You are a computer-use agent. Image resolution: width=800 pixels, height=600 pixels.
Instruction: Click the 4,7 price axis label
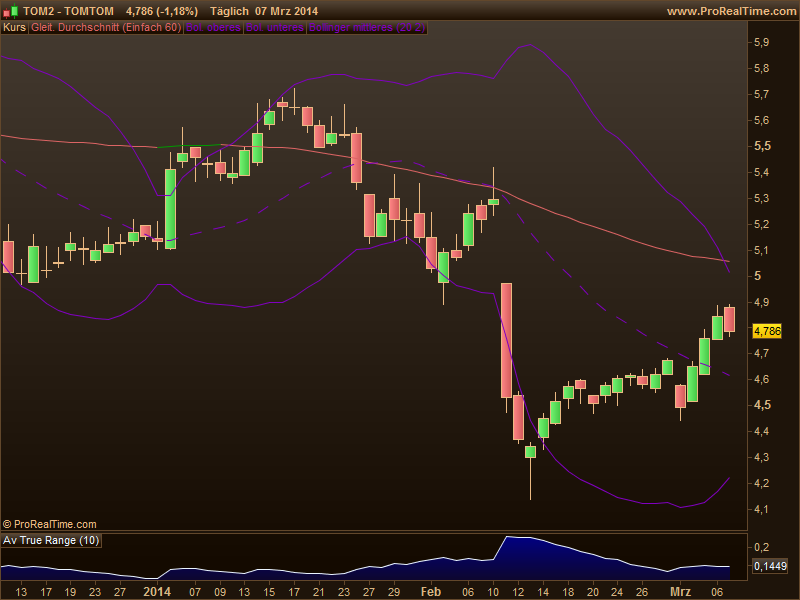(762, 354)
